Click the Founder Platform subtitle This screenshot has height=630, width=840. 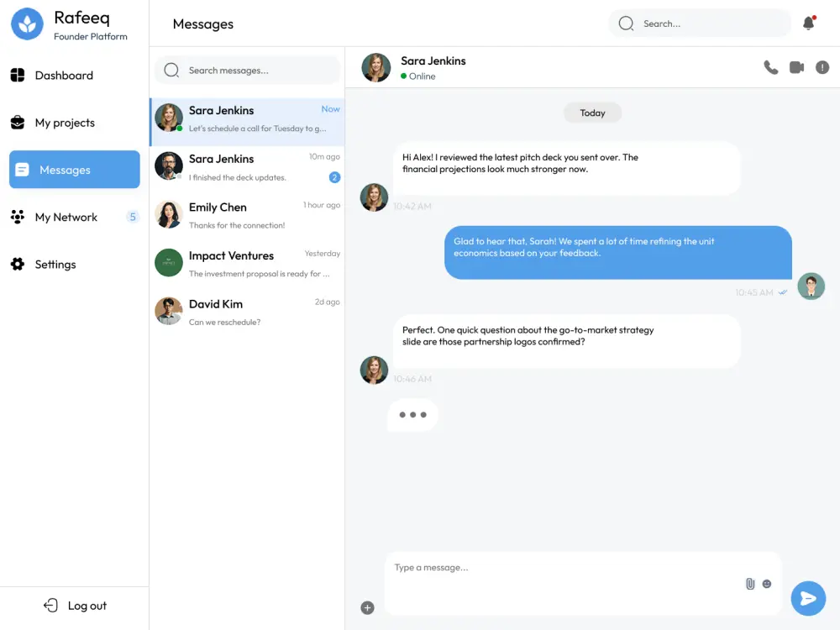click(x=91, y=36)
